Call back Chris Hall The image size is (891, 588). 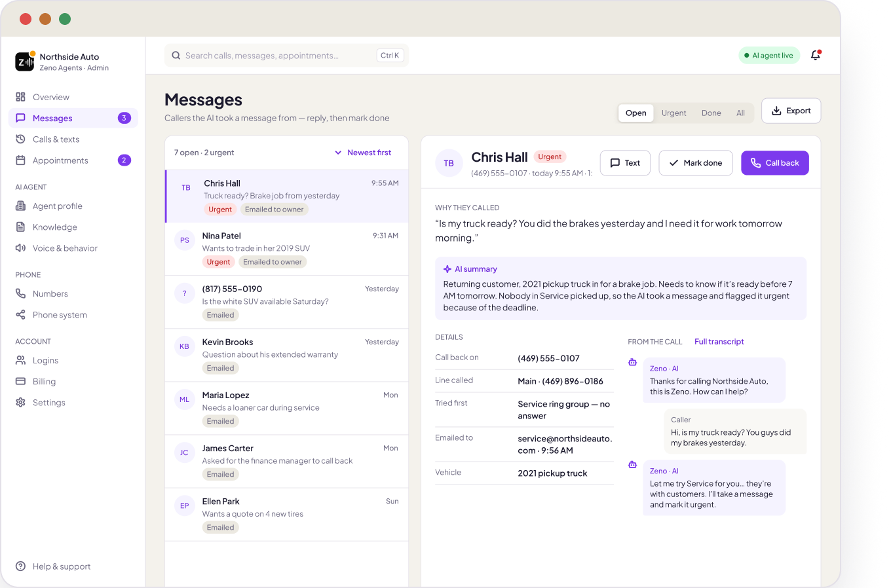click(774, 163)
